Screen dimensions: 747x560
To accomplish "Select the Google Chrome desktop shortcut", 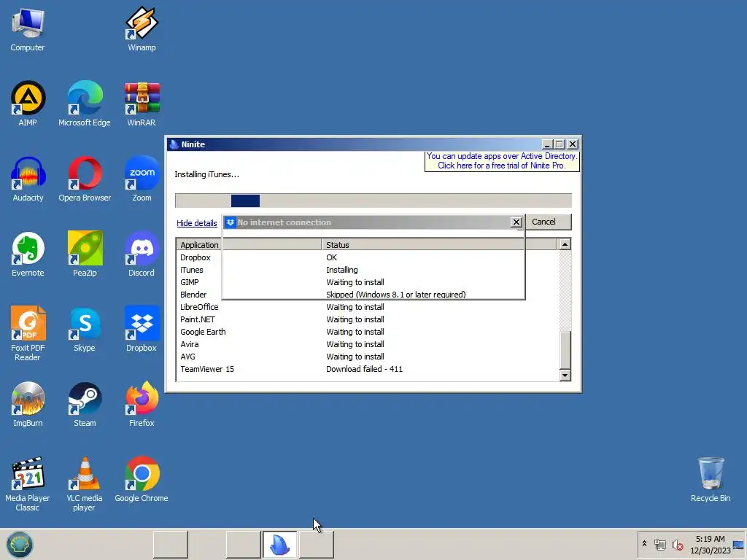I will pyautogui.click(x=142, y=480).
